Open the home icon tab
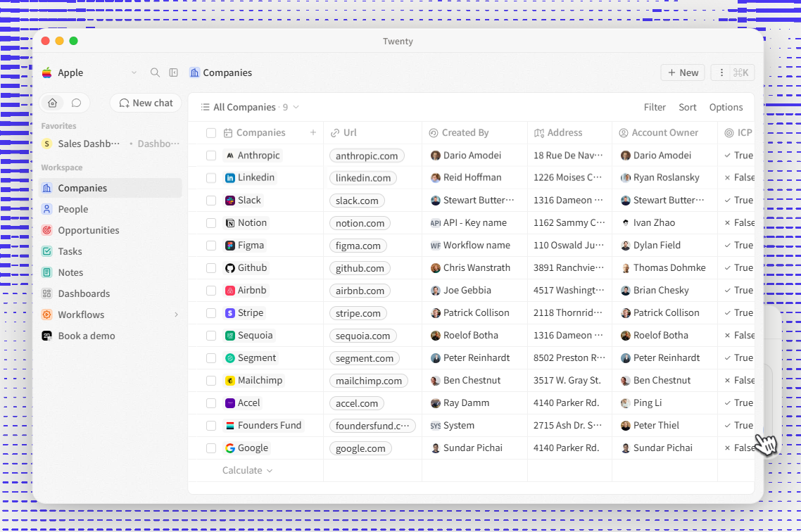The image size is (801, 532). [52, 103]
